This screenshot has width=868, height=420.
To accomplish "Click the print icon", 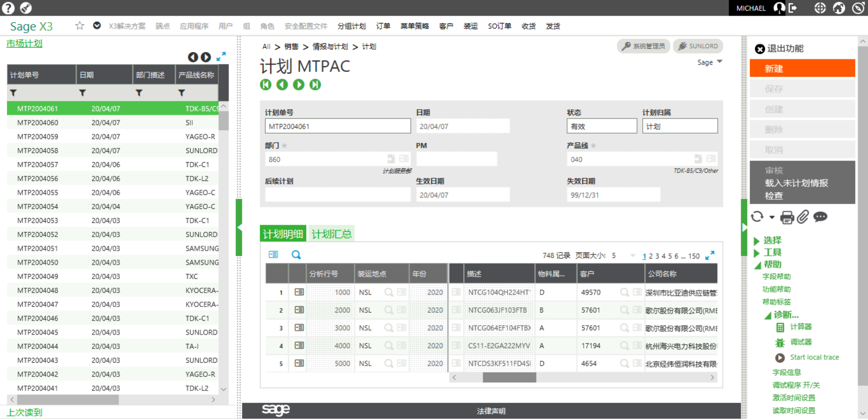I will (x=787, y=217).
